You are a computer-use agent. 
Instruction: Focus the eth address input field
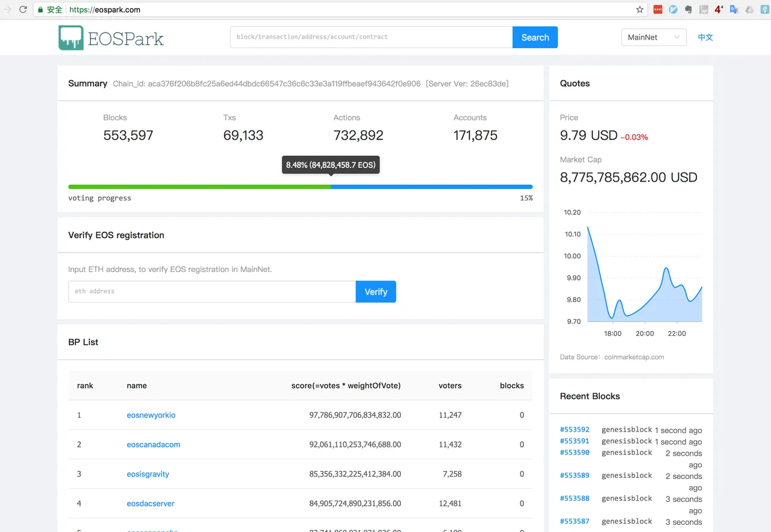212,292
